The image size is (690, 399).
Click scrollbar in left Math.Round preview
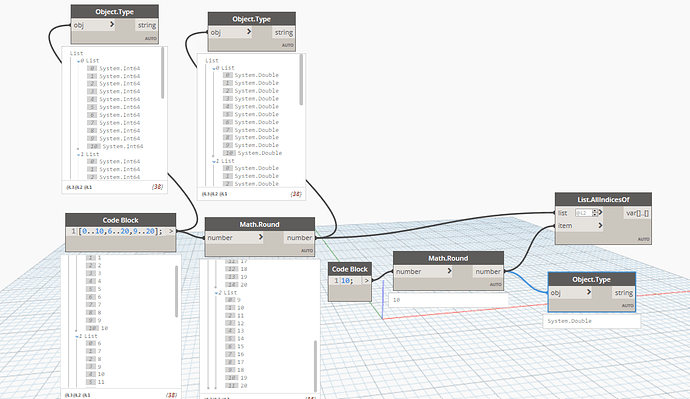click(315, 366)
